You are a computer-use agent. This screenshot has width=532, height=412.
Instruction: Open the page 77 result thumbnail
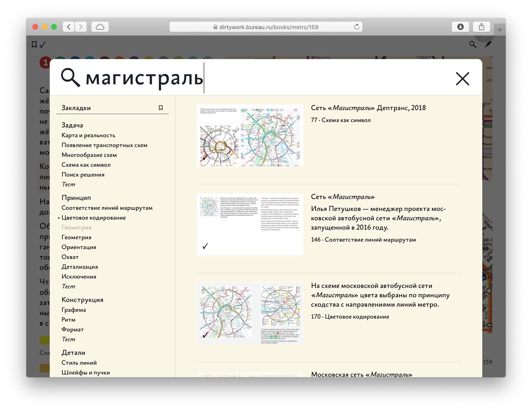(x=250, y=135)
